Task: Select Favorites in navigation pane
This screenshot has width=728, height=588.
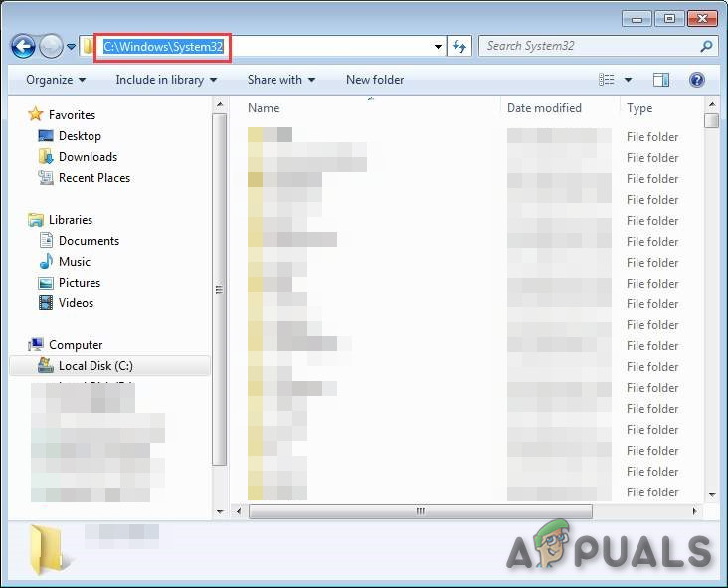Action: 72,115
